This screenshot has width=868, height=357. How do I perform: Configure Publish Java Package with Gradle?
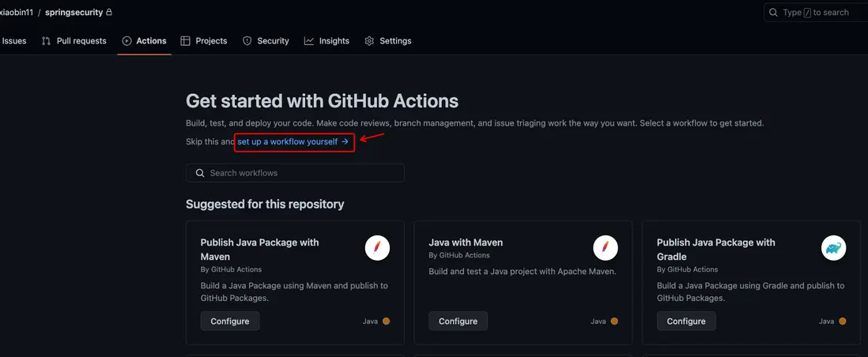[686, 321]
